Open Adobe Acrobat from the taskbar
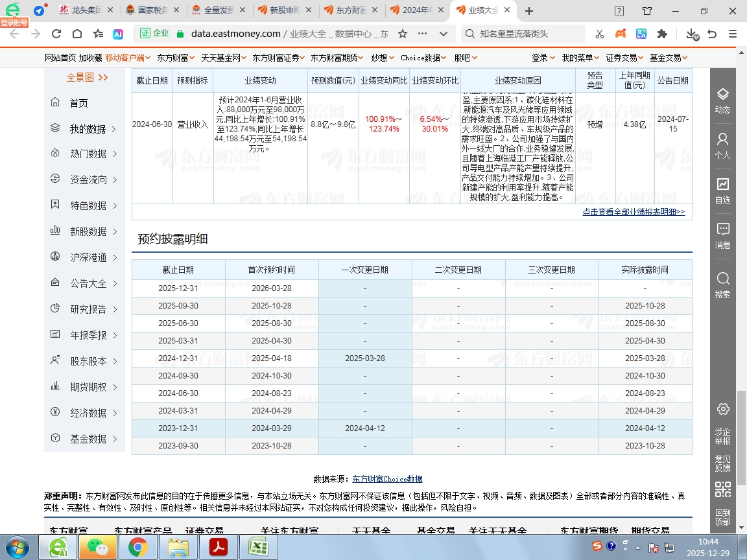 (218, 548)
